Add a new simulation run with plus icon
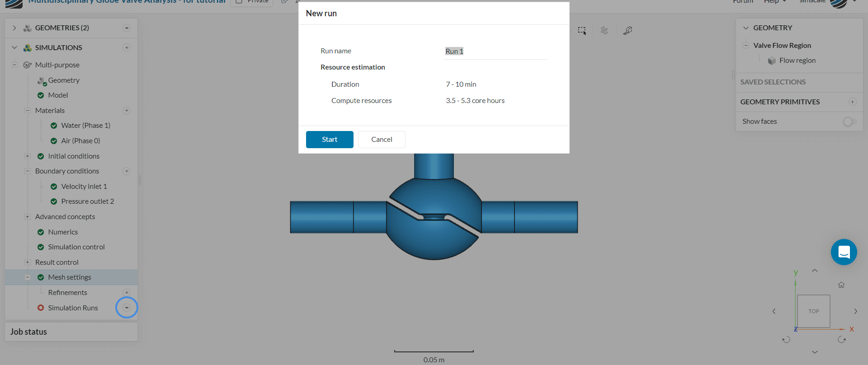Viewport: 868px width, 365px height. [127, 308]
